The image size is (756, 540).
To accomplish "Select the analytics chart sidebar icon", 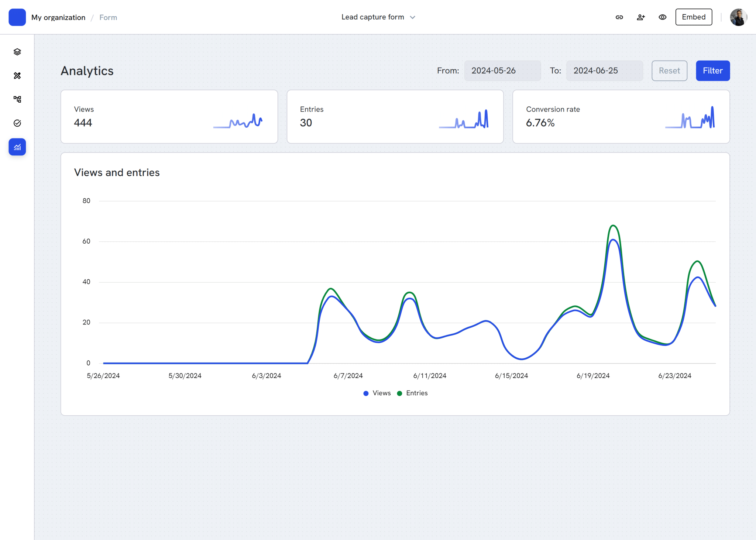I will [x=17, y=147].
